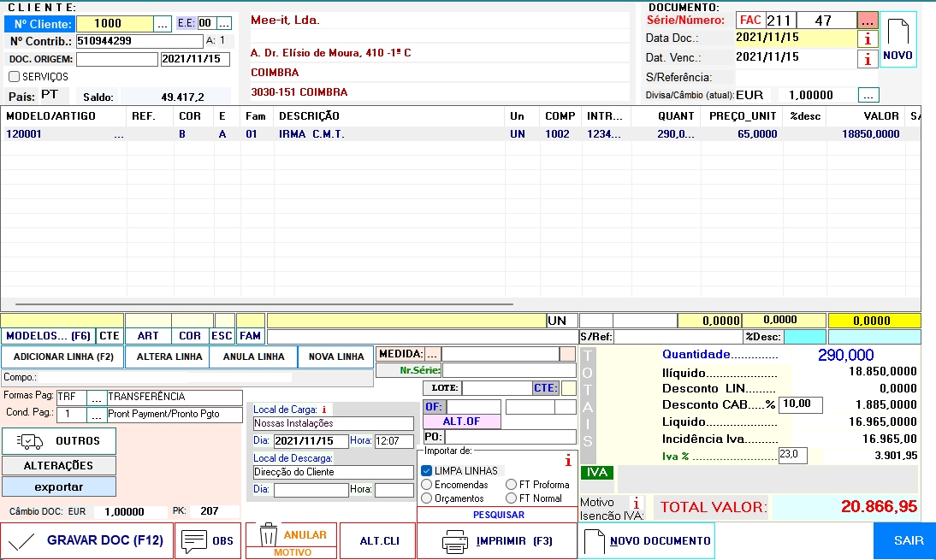Click ADICIONAR LINHA (F2) button
This screenshot has width=936, height=560.
click(63, 357)
